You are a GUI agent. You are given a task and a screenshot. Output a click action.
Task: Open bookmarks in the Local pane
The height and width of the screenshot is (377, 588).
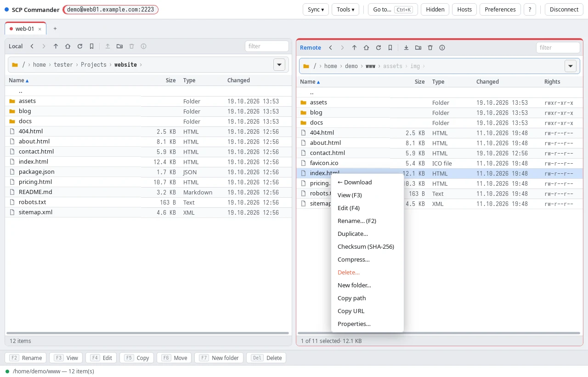pos(91,46)
